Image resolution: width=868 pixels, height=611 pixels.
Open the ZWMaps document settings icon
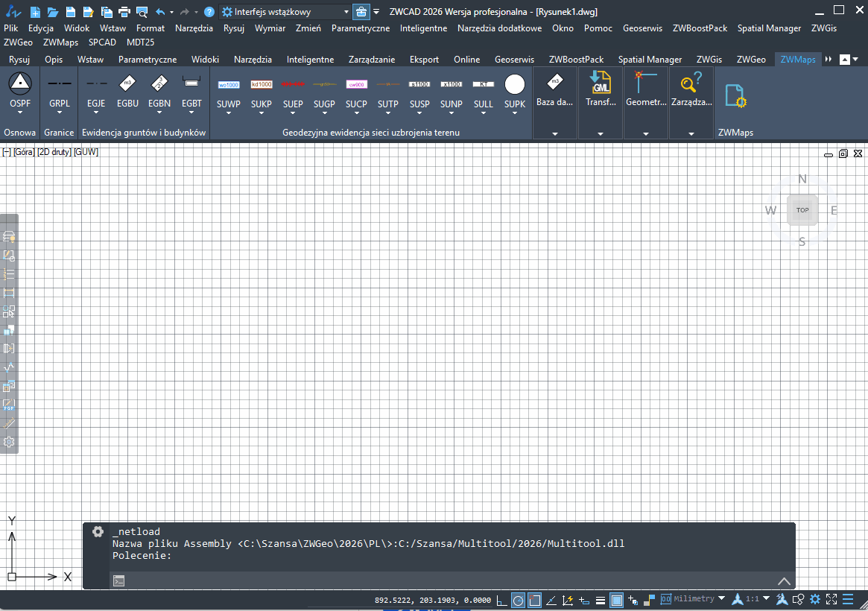(x=736, y=93)
